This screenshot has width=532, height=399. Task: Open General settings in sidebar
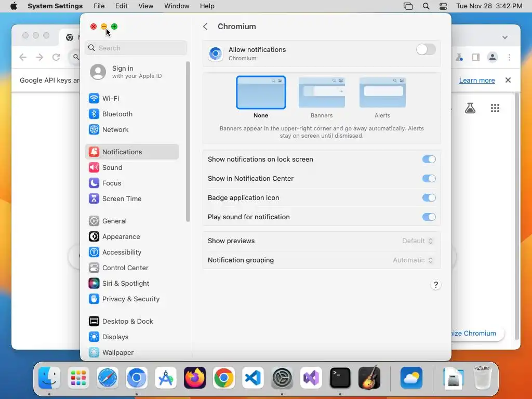131,221
